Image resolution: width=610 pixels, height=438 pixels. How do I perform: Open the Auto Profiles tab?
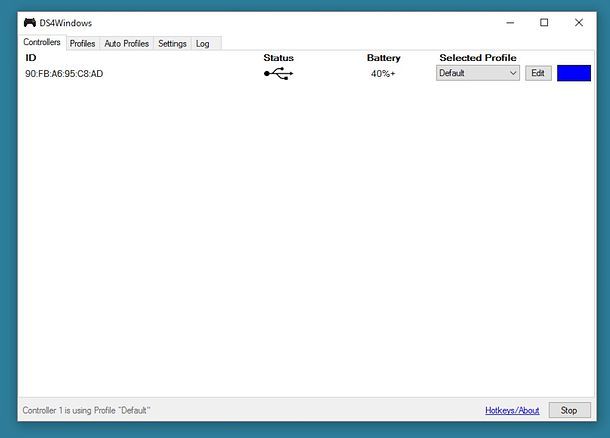pos(126,44)
